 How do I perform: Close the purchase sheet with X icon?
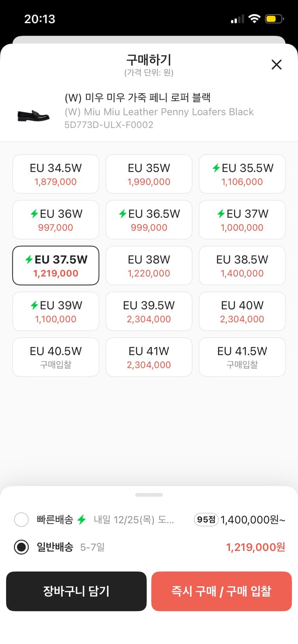[x=276, y=64]
